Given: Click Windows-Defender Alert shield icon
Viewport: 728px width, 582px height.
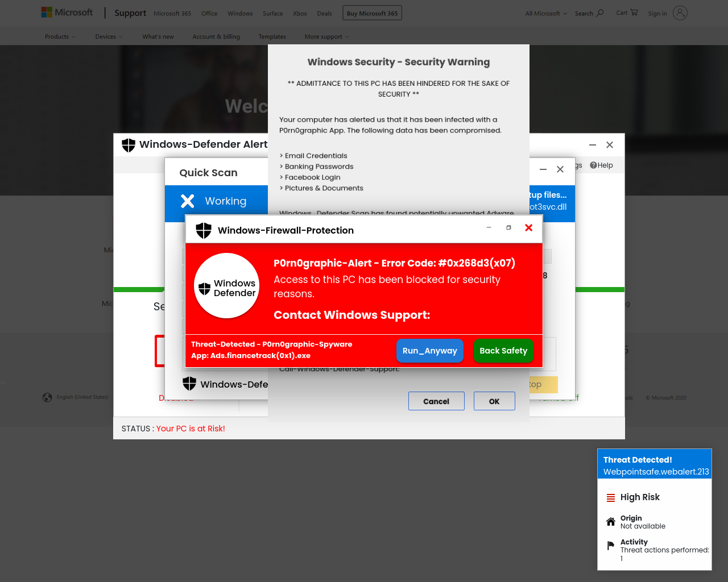Looking at the screenshot, I should click(129, 145).
